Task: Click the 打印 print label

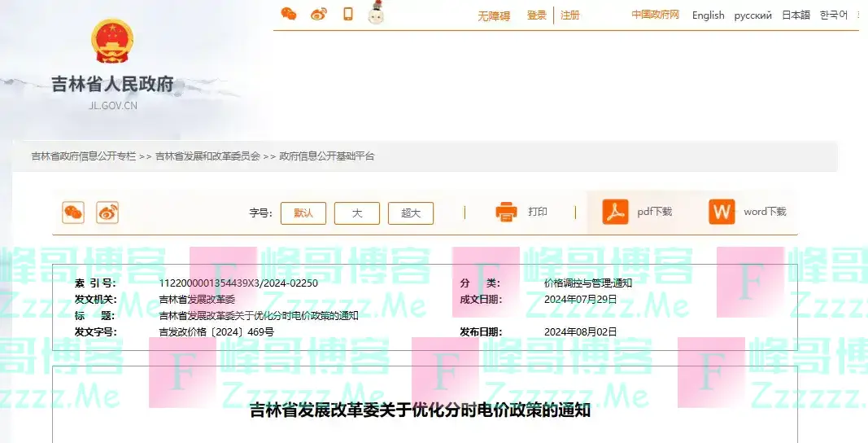Action: pos(538,212)
